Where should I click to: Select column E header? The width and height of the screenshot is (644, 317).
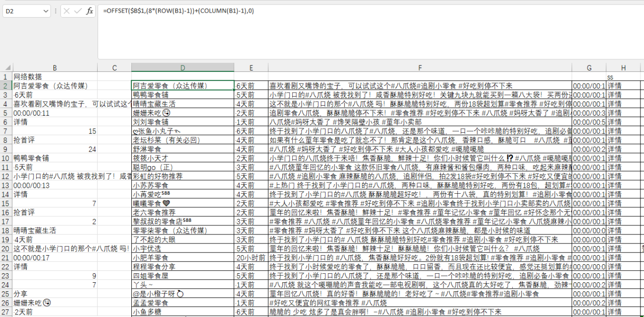click(x=251, y=68)
